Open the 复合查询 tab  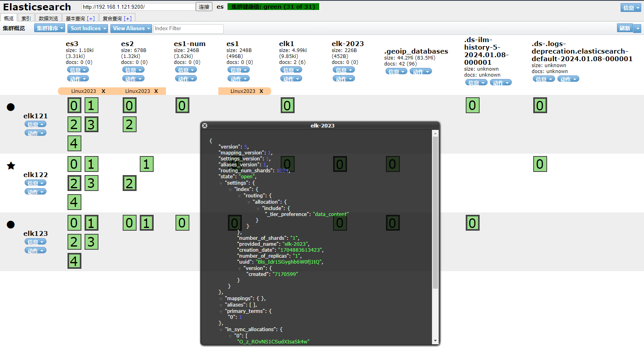[117, 18]
